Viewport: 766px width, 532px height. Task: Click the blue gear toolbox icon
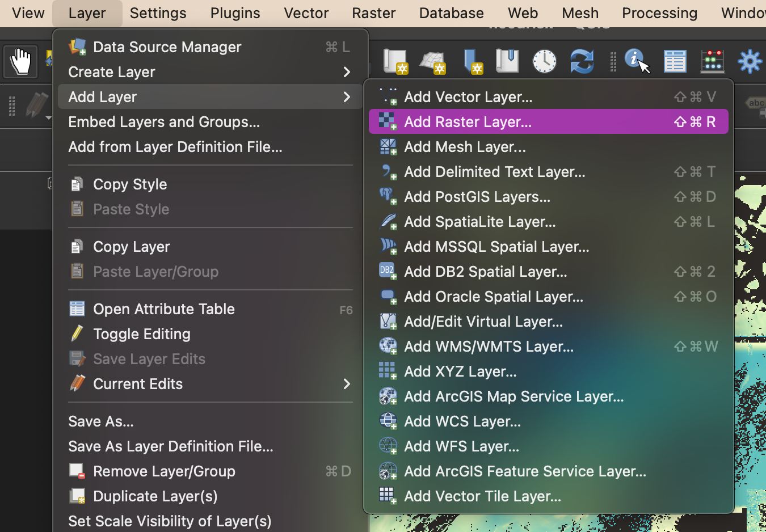tap(750, 61)
